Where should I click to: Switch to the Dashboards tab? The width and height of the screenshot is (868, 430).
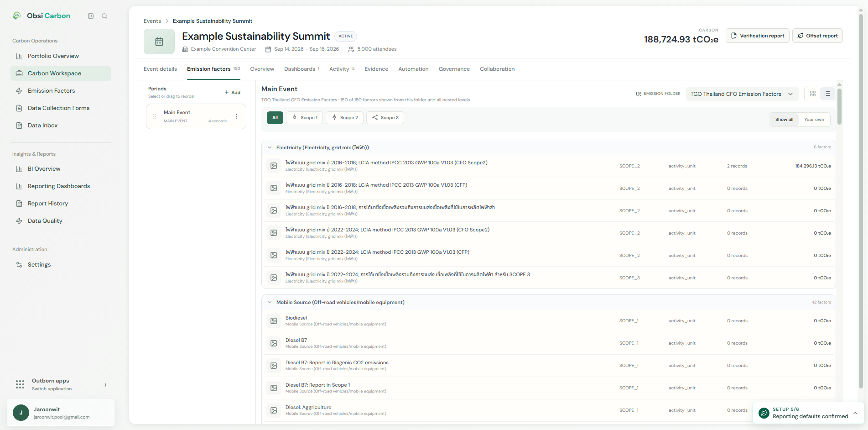(x=302, y=69)
